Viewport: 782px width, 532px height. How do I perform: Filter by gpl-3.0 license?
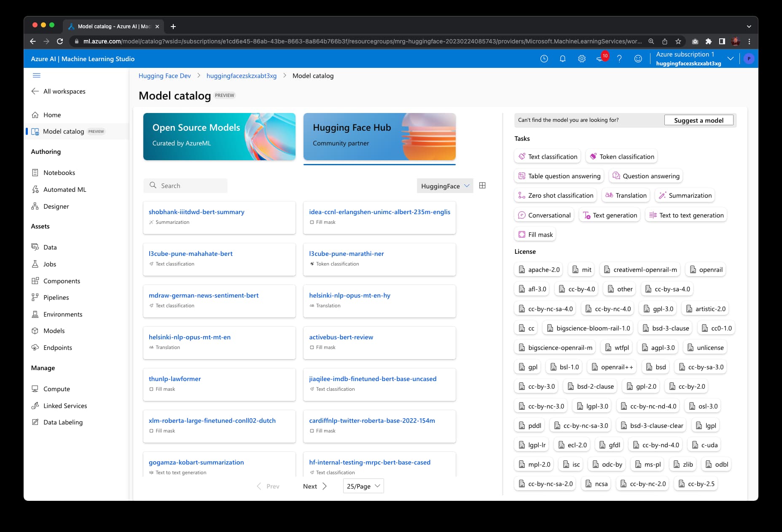click(x=658, y=309)
